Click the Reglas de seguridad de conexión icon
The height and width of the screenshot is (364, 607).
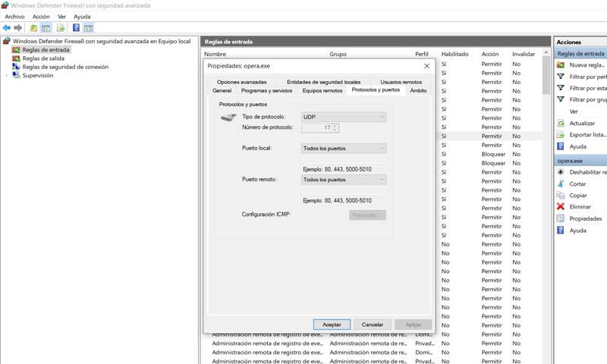tap(16, 67)
